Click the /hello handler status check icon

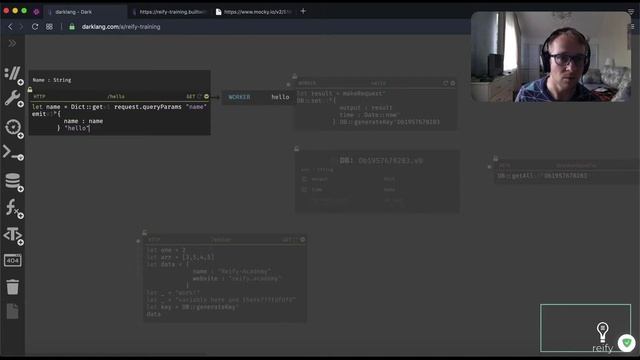coord(207,97)
